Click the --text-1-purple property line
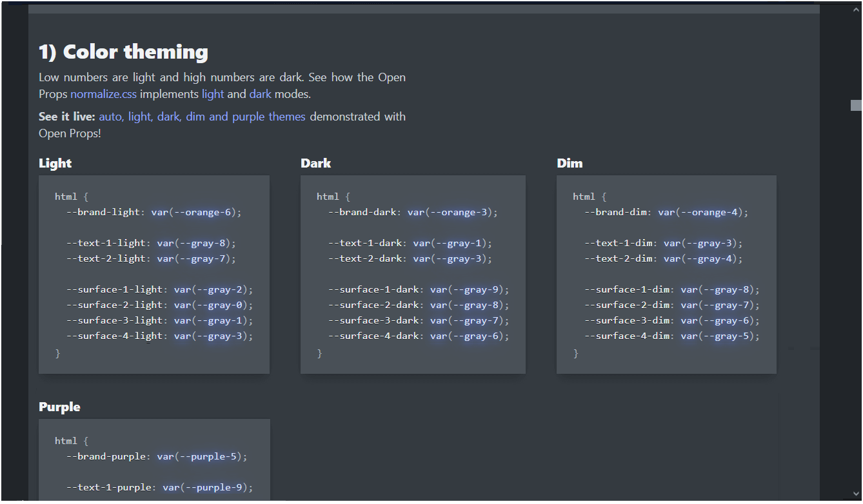This screenshot has height=504, width=863. 160,487
